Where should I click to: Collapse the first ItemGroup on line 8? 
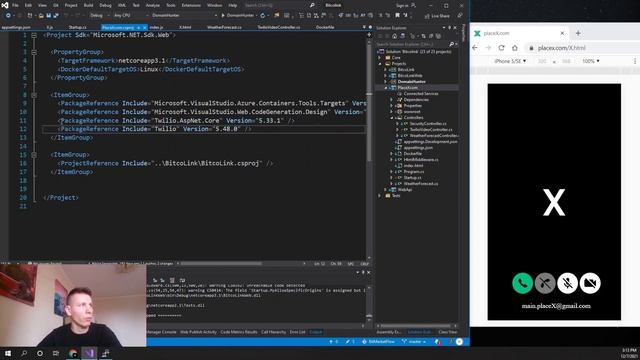[x=34, y=95]
